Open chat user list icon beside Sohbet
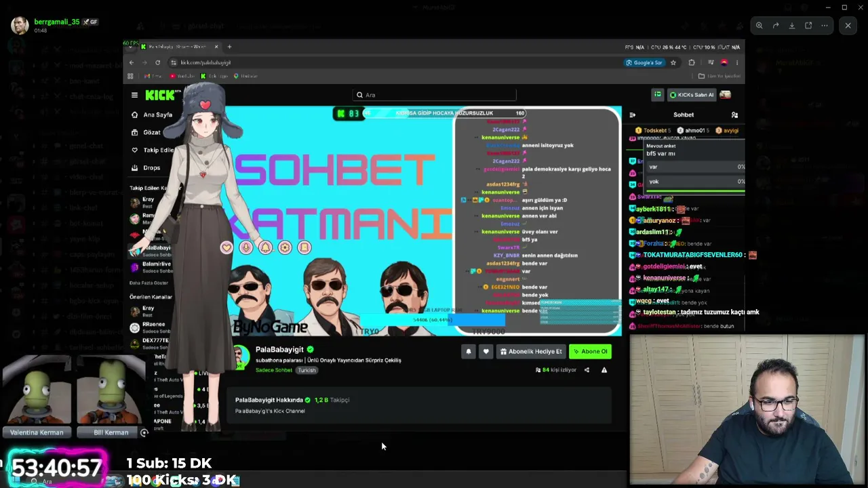The width and height of the screenshot is (868, 488). pyautogui.click(x=734, y=115)
